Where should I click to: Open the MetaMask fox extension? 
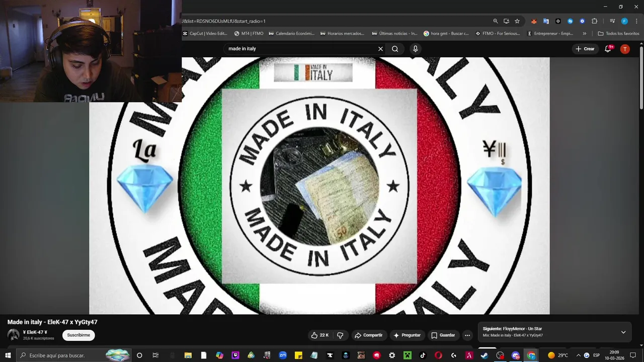point(534,21)
